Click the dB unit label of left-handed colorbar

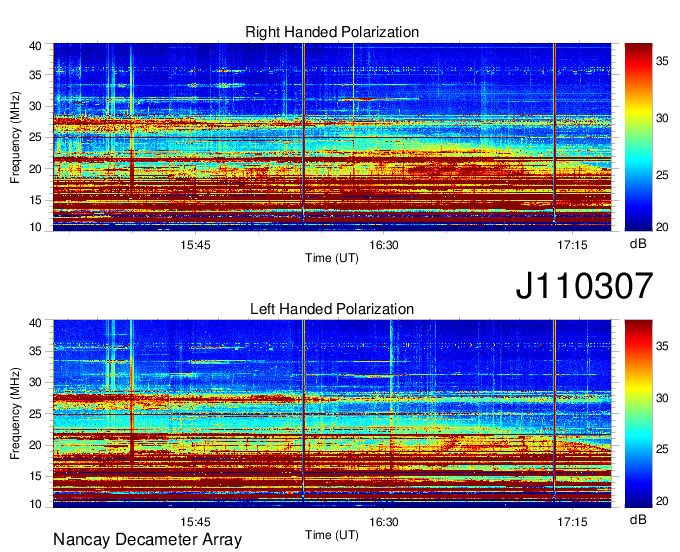point(638,519)
